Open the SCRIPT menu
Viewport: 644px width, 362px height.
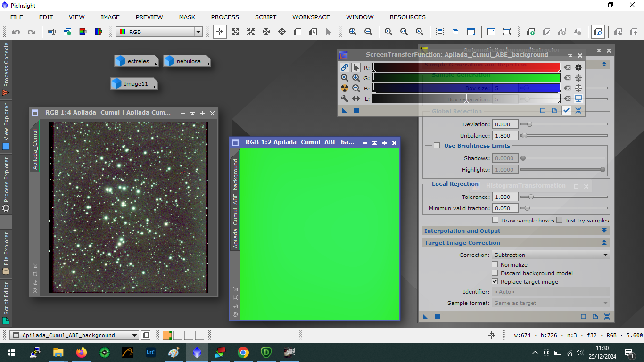pos(265,17)
